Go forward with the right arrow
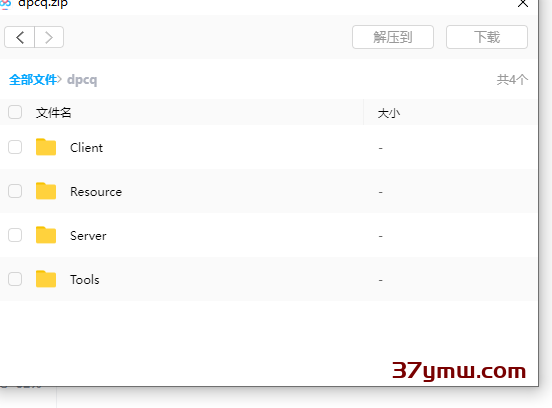Viewport: 552px width, 408px height. click(49, 37)
